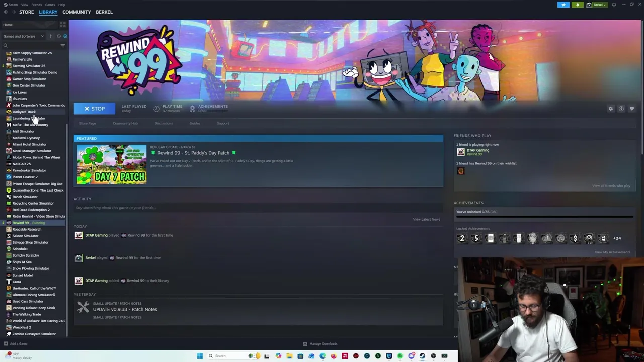The width and height of the screenshot is (644, 362).
Task: Open the Friends menu
Action: 37,5
